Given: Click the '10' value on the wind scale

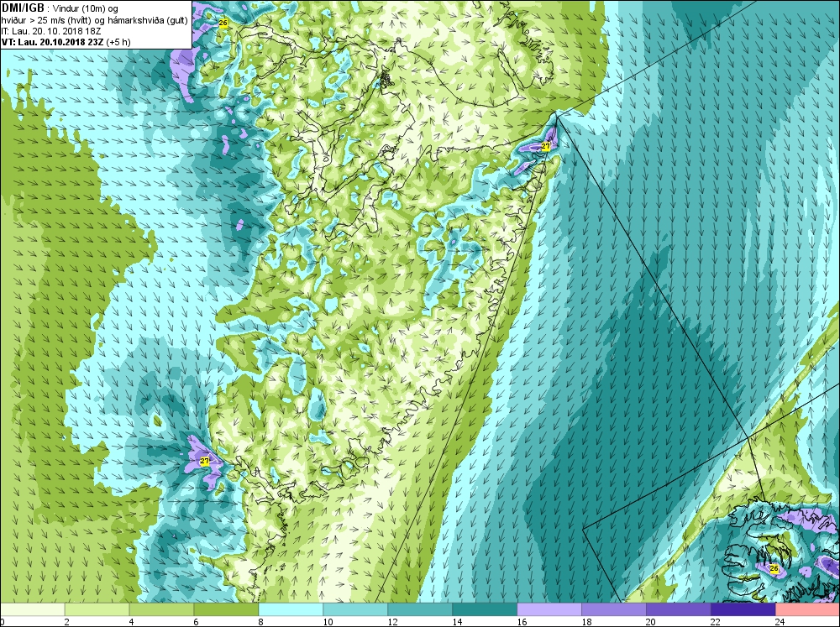Looking at the screenshot, I should 328,622.
